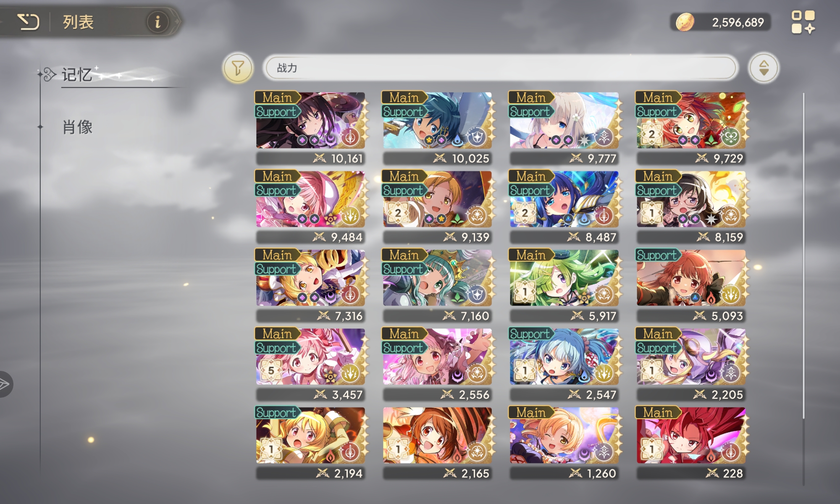Toggle the sort order arrows button
The image size is (840, 504).
(x=764, y=68)
